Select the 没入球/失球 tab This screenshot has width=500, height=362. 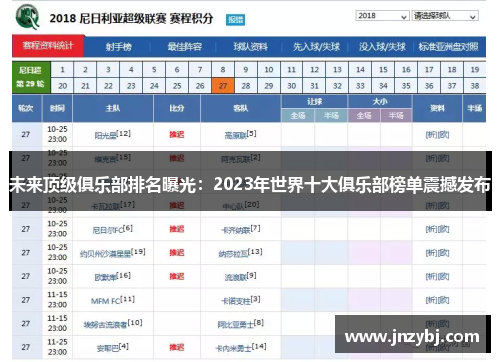(x=382, y=47)
